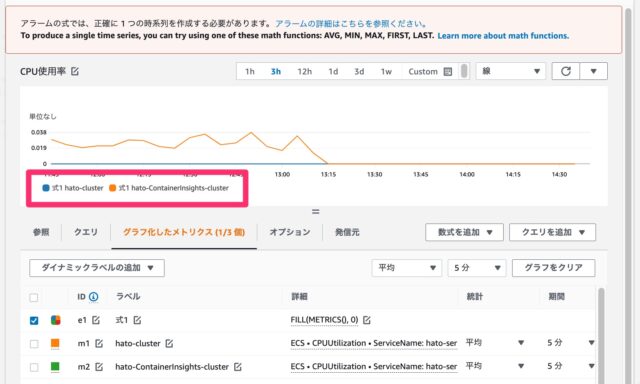Click the FILL(METRICS(), 0) details text
Screen dimensions: 640x384
click(324, 320)
